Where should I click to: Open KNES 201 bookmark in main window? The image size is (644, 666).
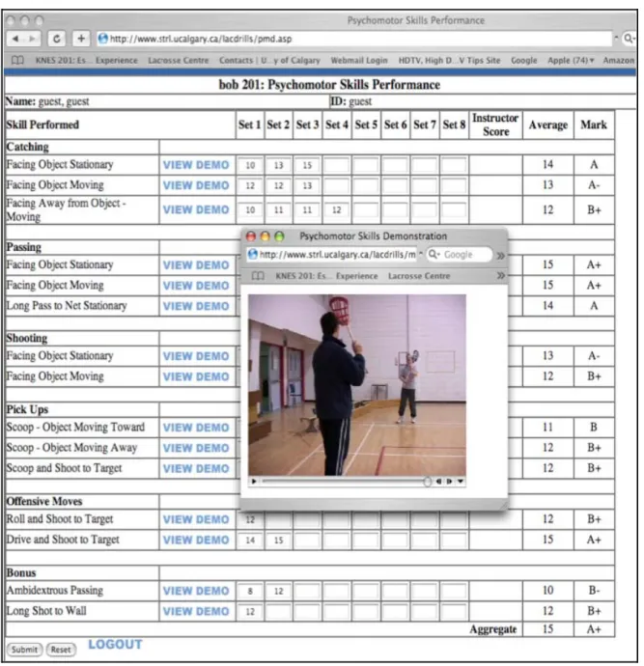tap(87, 60)
